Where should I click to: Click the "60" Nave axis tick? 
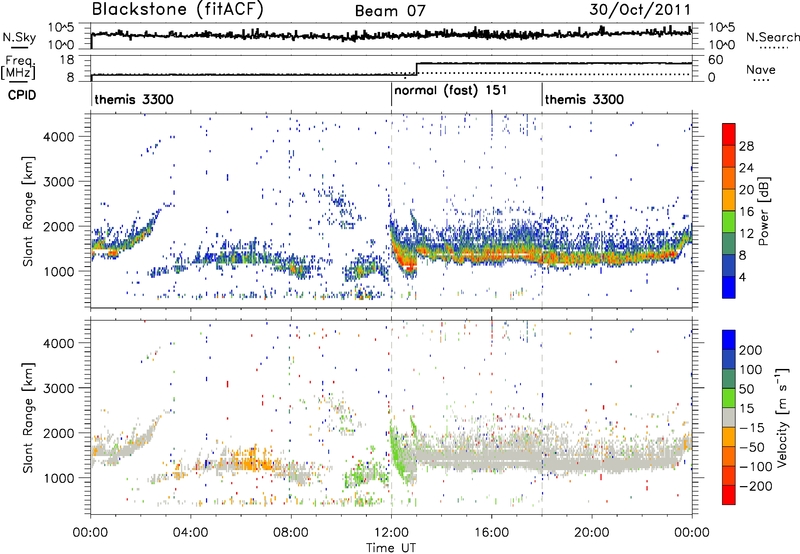click(716, 60)
